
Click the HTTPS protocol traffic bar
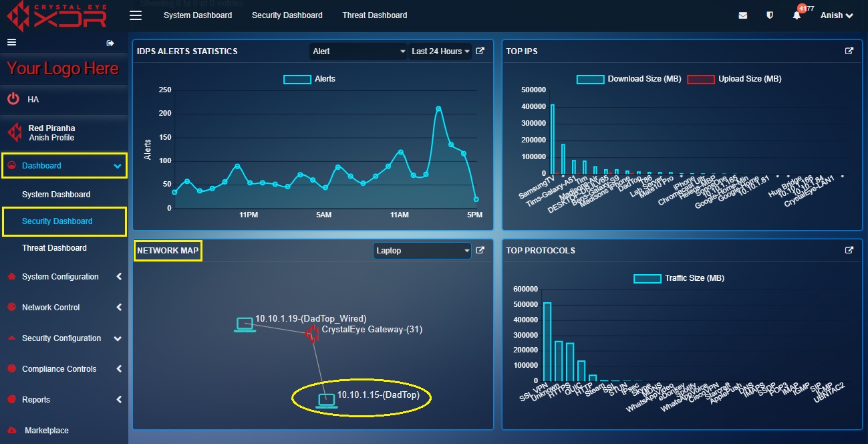pos(570,362)
